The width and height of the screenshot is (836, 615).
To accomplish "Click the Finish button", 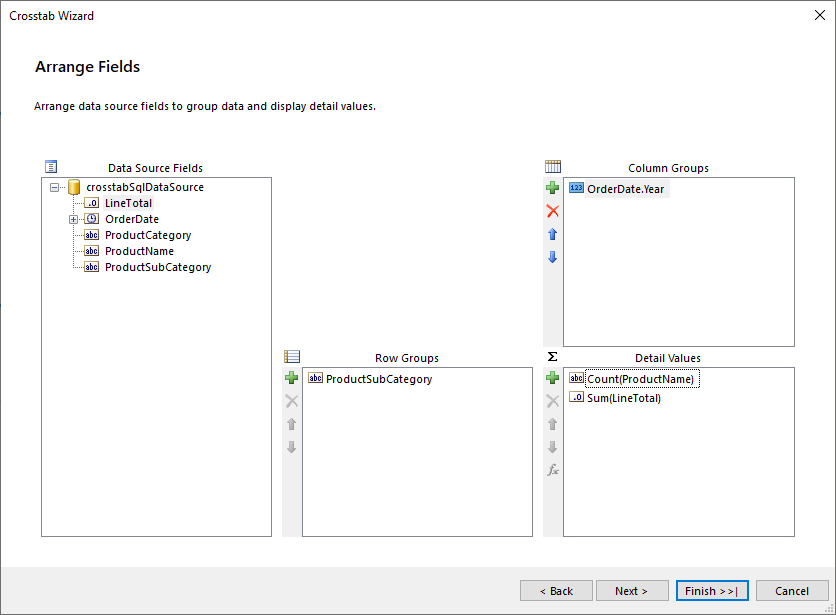I will (712, 590).
